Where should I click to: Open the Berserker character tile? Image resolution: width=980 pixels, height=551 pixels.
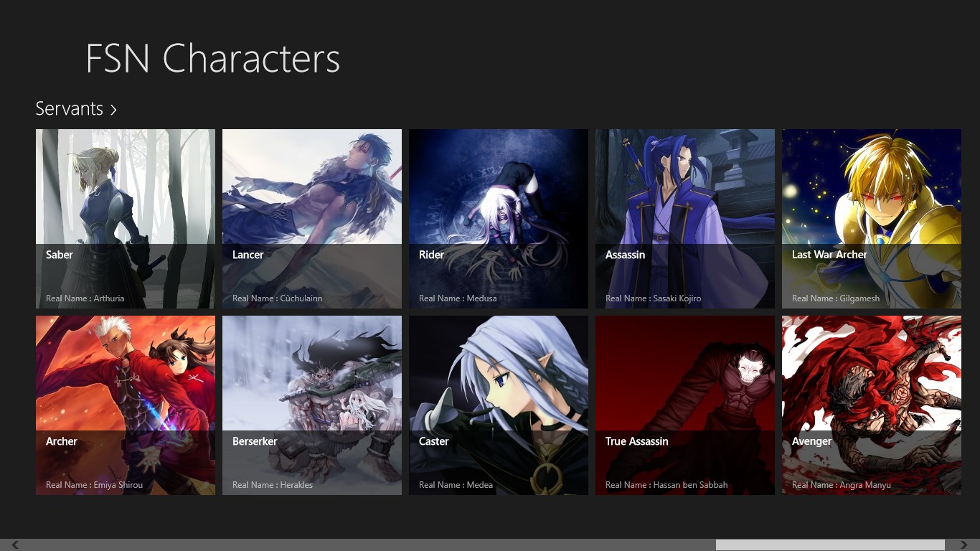(312, 405)
